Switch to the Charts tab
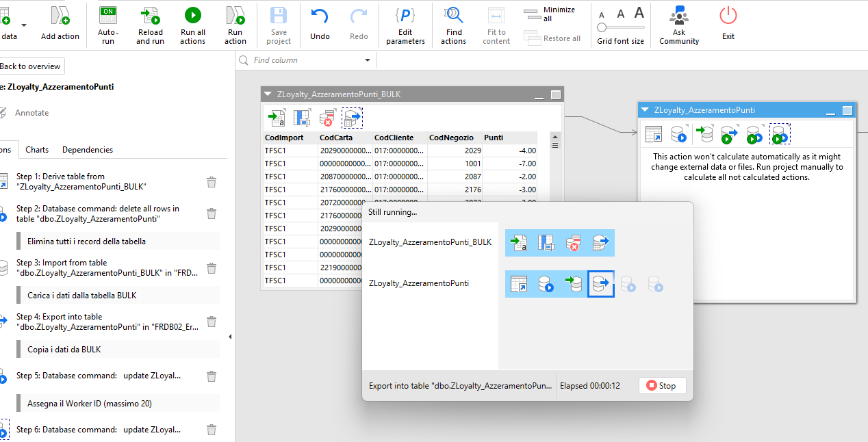The height and width of the screenshot is (442, 868). coord(37,150)
